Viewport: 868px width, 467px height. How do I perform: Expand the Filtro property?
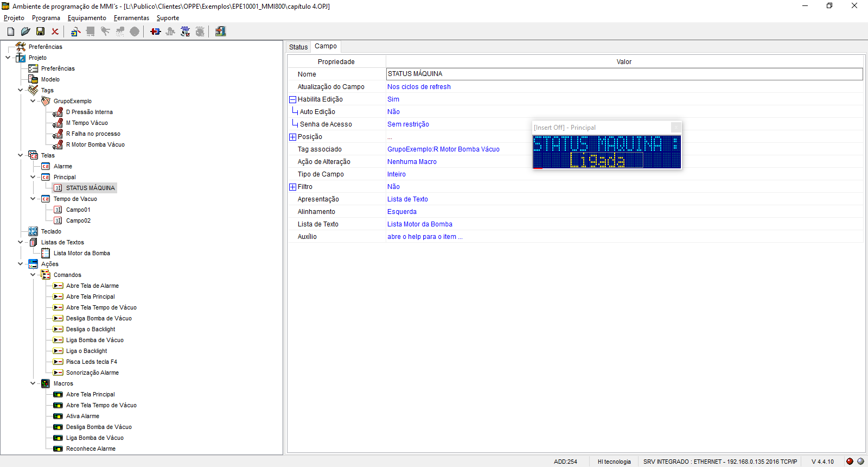(292, 187)
